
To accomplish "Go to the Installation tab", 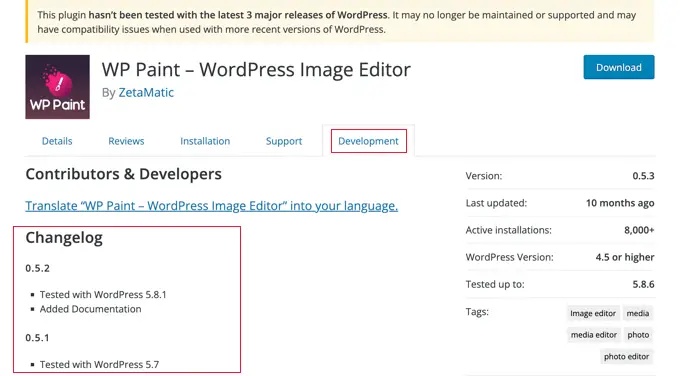I will [x=205, y=141].
